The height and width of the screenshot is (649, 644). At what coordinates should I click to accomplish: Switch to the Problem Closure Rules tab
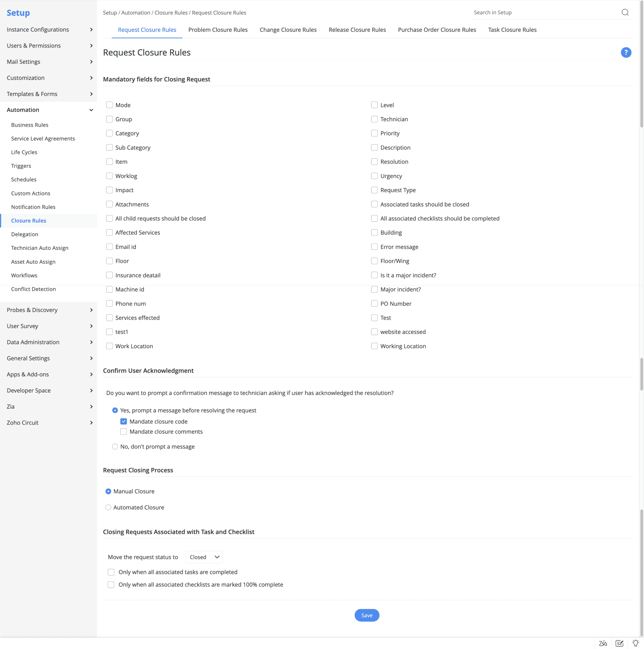click(x=218, y=30)
